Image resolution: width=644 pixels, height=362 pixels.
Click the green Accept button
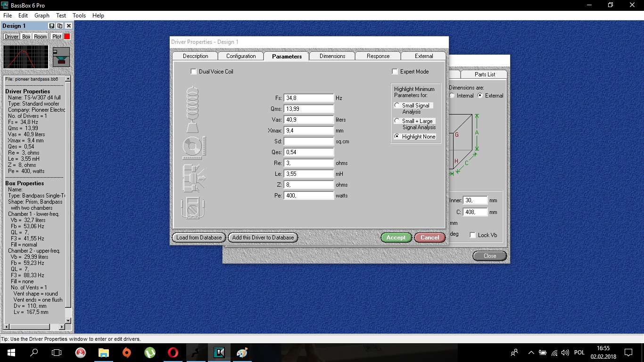(396, 238)
